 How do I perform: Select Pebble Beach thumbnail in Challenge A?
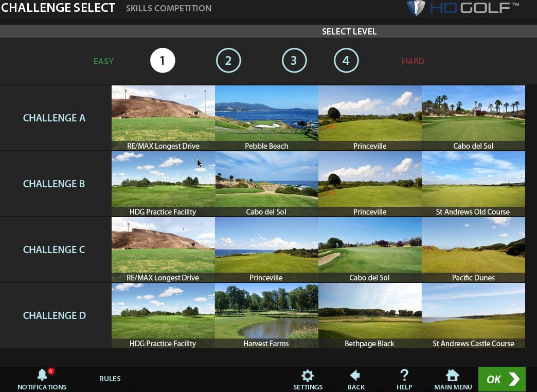[x=266, y=117]
